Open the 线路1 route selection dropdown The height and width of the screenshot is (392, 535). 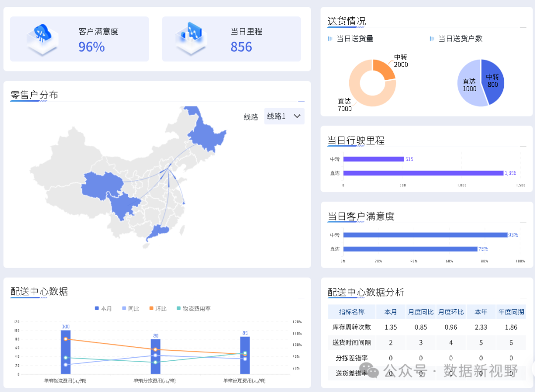284,116
